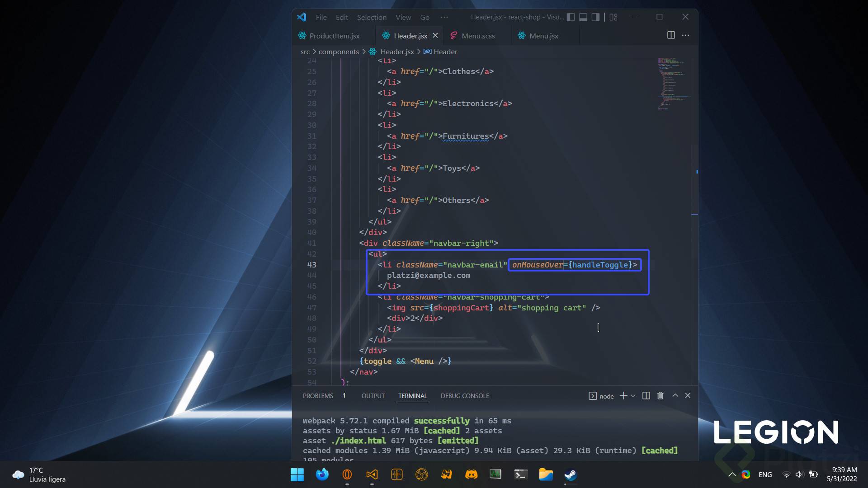Image resolution: width=868 pixels, height=488 pixels.
Task: Open Discord from the Windows taskbar
Action: pyautogui.click(x=471, y=474)
